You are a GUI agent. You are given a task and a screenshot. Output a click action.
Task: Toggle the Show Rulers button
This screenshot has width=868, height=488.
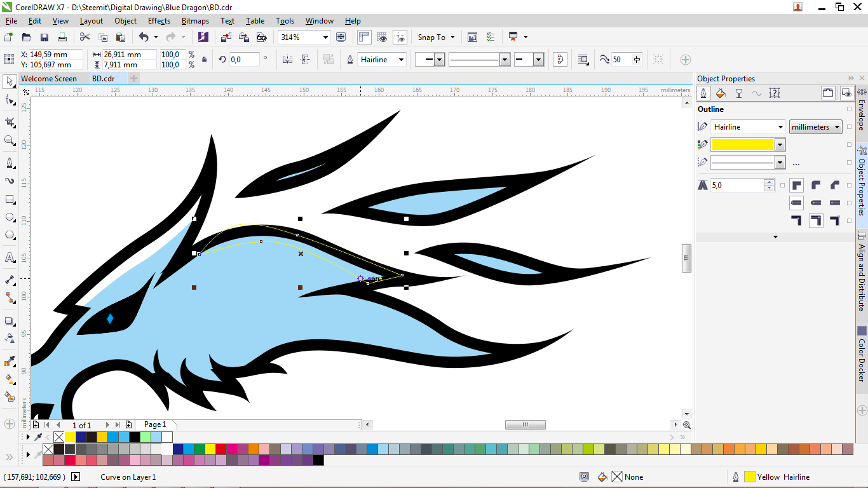tap(365, 37)
